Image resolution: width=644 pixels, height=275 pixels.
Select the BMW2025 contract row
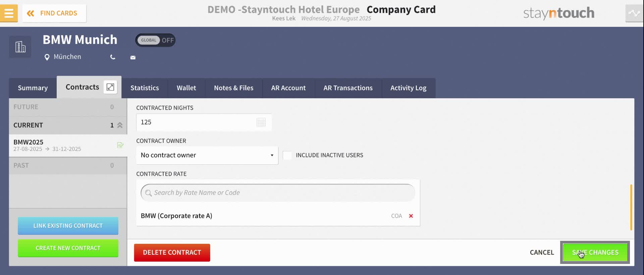68,145
